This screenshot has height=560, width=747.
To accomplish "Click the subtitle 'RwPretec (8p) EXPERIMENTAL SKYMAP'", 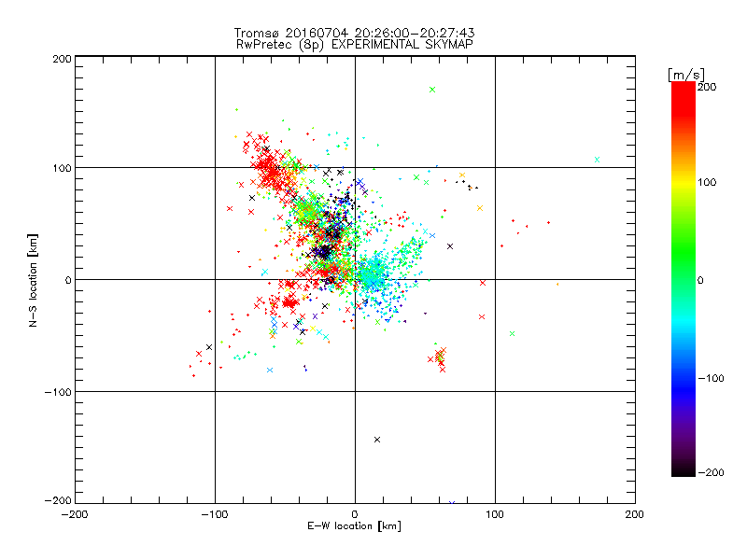I will click(x=355, y=45).
